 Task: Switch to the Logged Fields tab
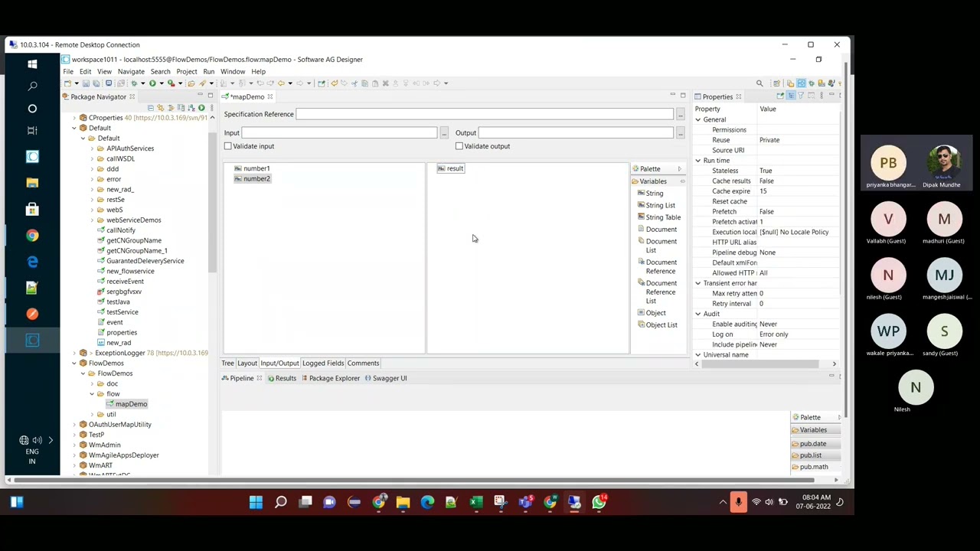click(x=322, y=363)
